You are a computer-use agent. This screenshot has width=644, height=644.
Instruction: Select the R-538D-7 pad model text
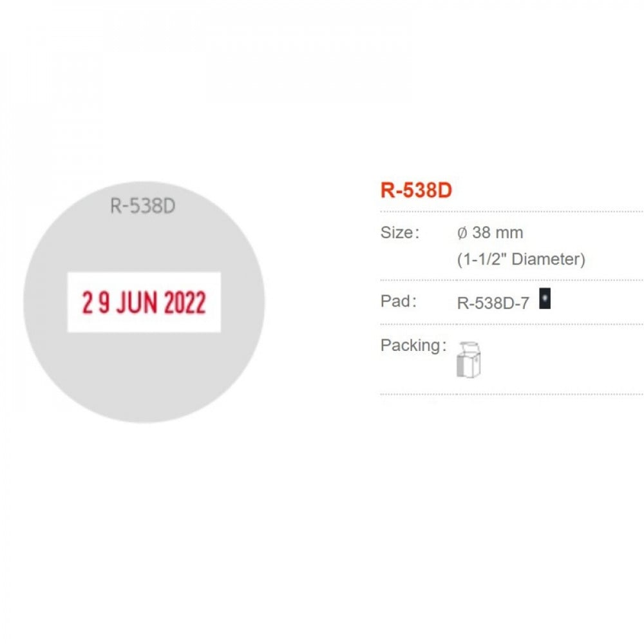493,303
